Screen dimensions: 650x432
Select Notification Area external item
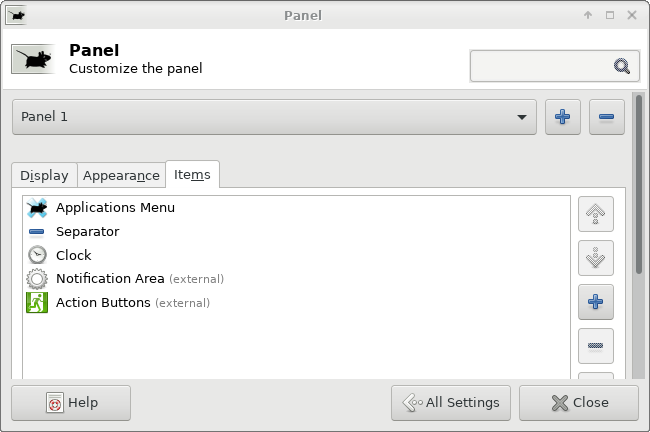point(296,279)
